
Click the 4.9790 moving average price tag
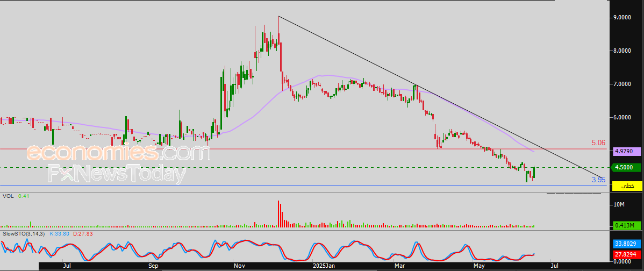[x=626, y=151]
